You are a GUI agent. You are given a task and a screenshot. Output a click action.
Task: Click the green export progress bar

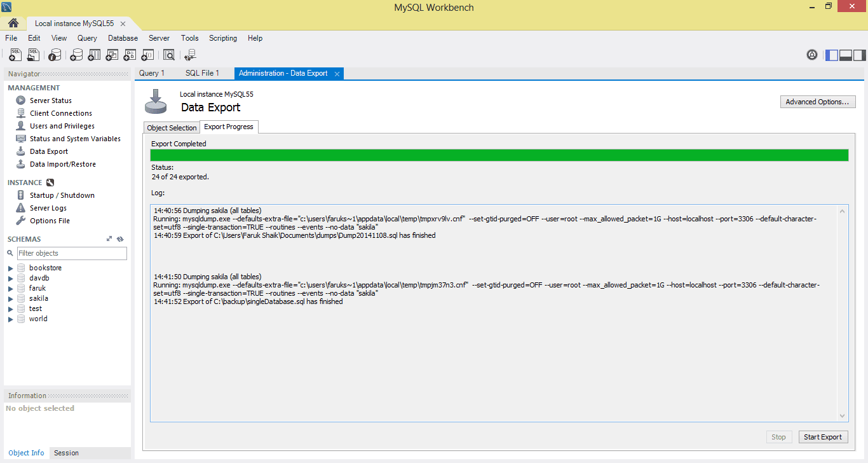[499, 155]
